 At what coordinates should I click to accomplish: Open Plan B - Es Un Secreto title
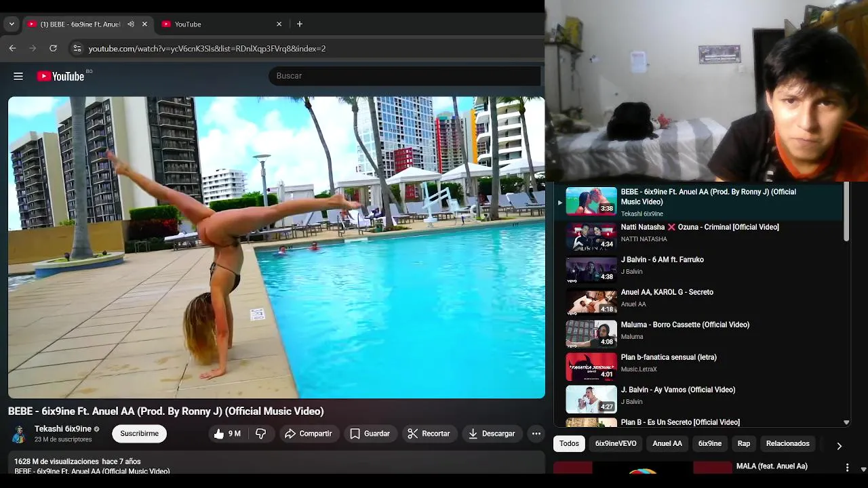click(680, 422)
